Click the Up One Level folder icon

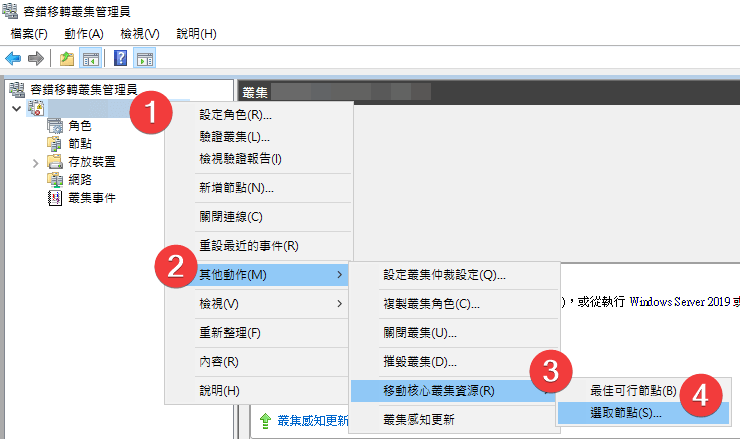coord(65,58)
